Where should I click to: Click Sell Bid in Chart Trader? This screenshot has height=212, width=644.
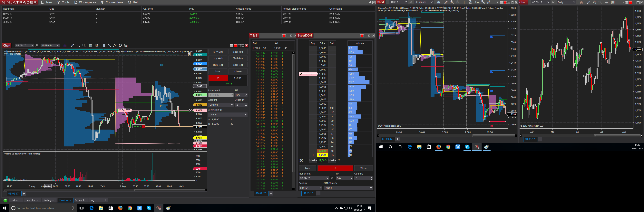238,65
